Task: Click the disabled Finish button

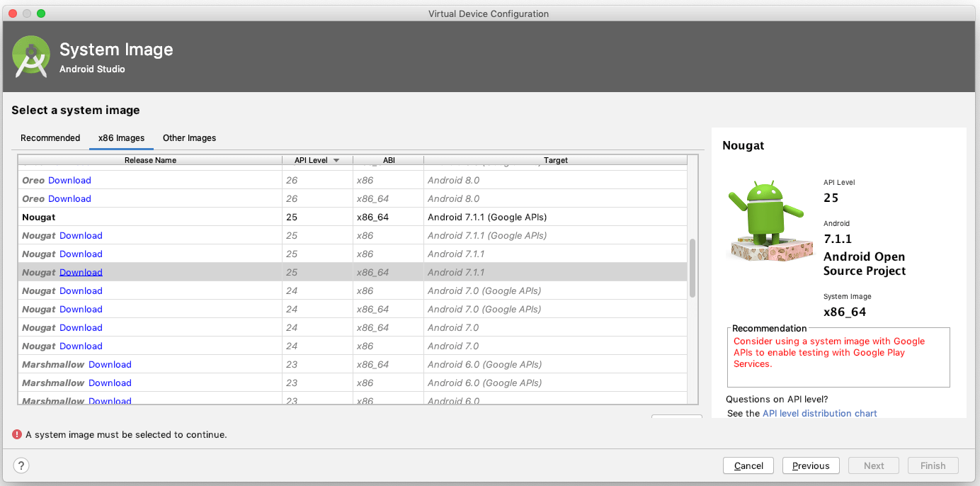Action: pyautogui.click(x=933, y=465)
